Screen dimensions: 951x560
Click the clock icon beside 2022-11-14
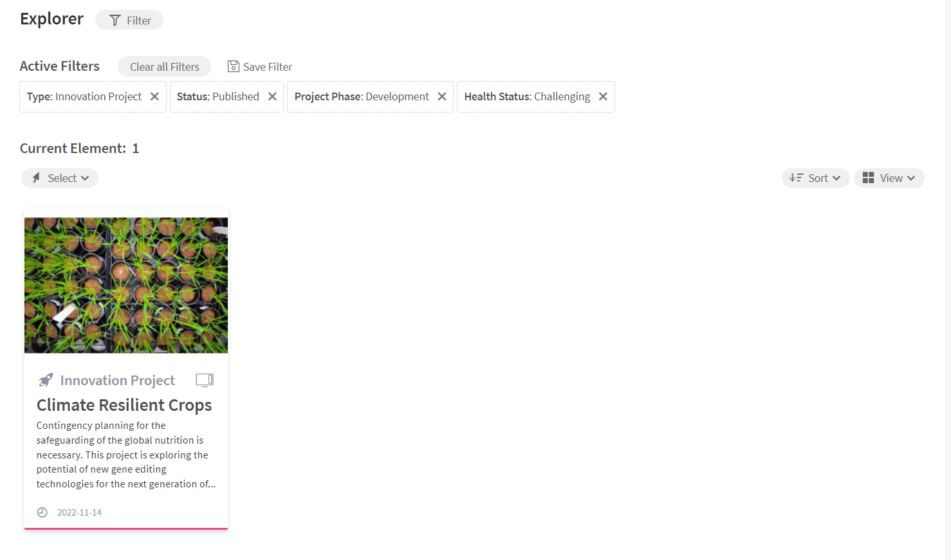click(42, 512)
